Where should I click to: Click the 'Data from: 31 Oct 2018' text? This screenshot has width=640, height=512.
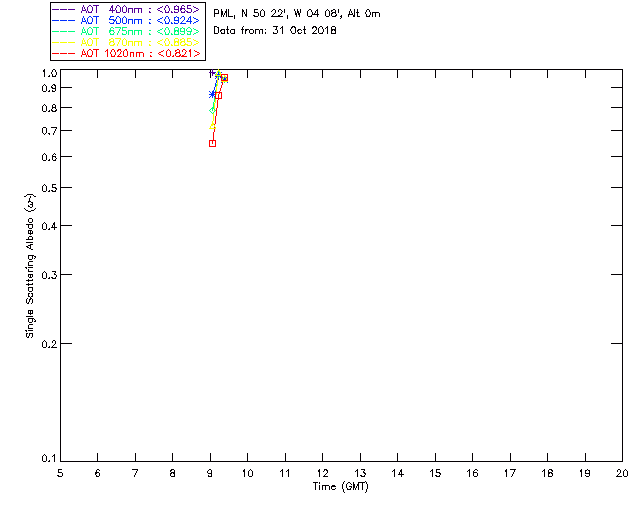tap(275, 31)
